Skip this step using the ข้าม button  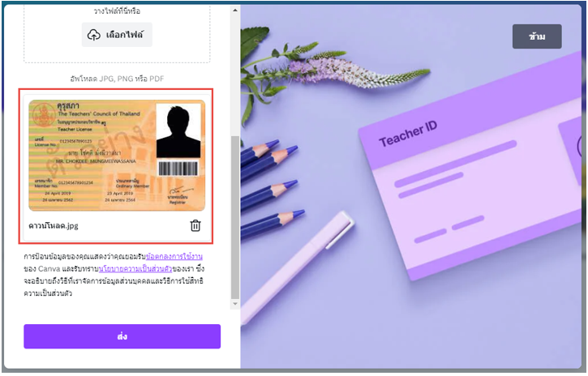(537, 36)
